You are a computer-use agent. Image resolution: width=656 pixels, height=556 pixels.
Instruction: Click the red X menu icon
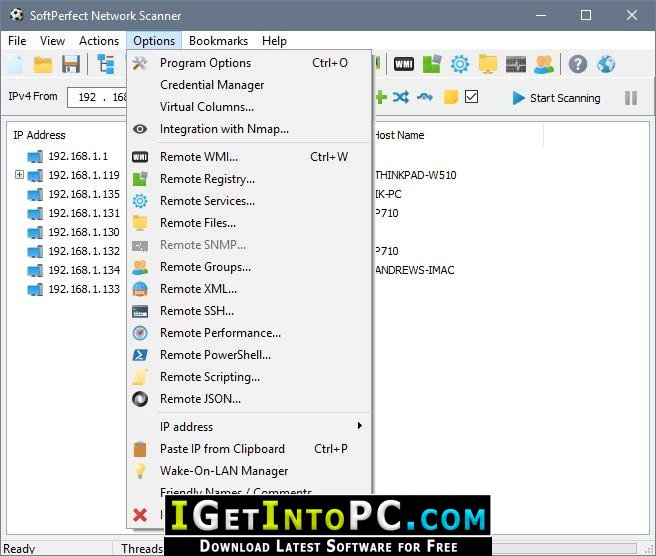point(140,515)
